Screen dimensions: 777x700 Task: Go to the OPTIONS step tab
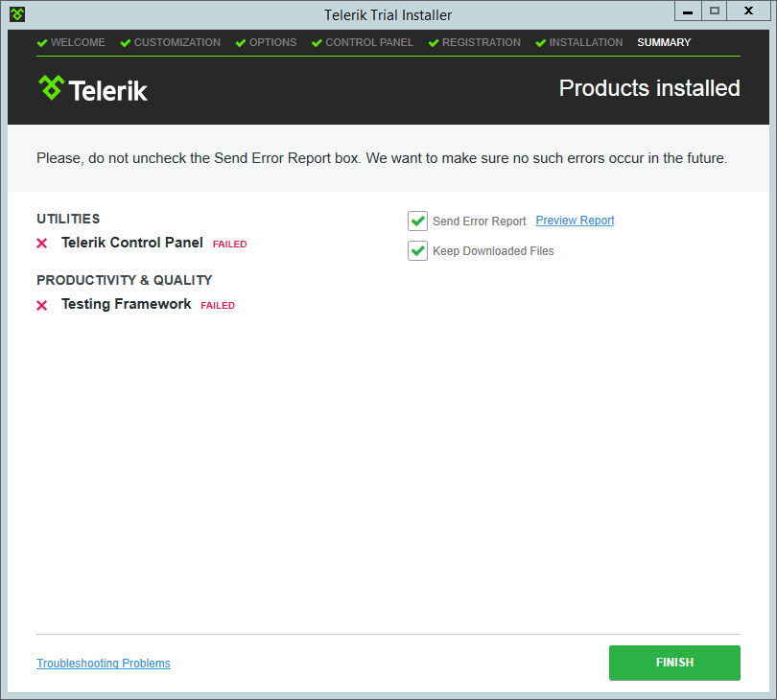[x=272, y=43]
